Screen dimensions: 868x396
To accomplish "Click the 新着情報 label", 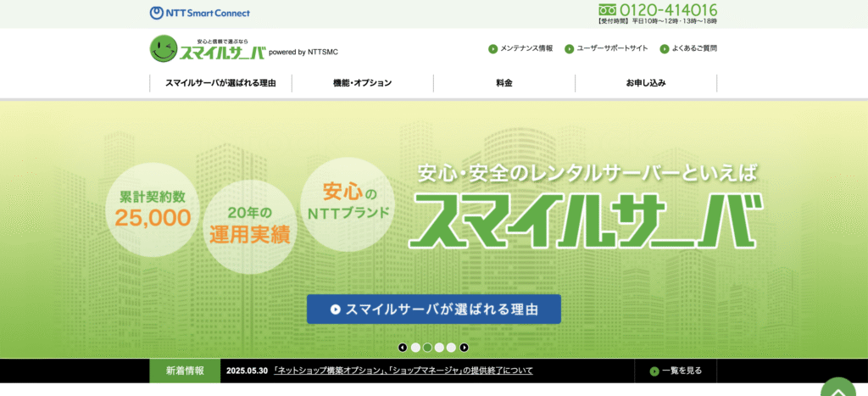I will tap(185, 371).
